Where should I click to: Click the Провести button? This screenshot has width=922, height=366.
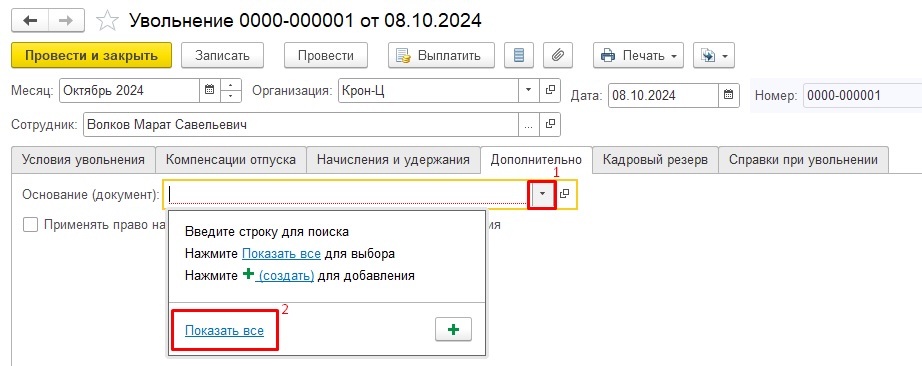tap(326, 55)
